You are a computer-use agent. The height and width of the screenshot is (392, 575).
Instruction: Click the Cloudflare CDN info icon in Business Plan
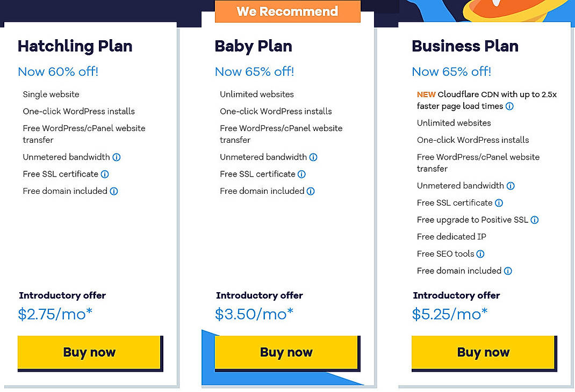coord(511,106)
